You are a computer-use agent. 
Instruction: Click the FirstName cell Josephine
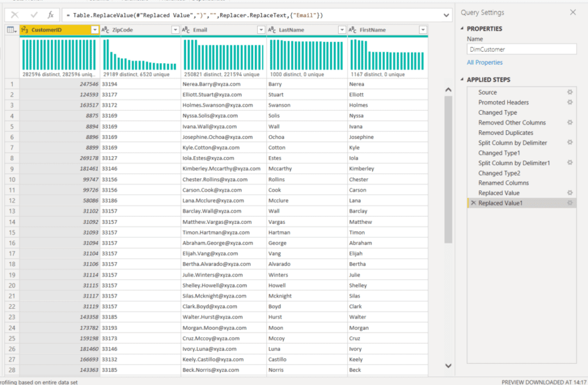[x=388, y=137]
